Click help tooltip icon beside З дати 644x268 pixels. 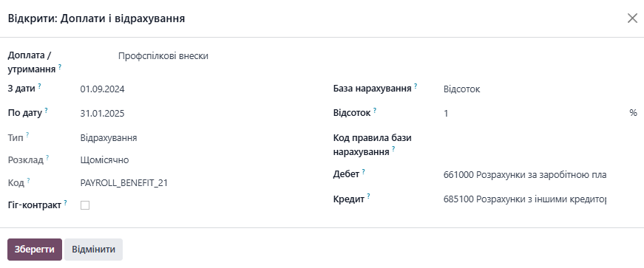pyautogui.click(x=39, y=86)
